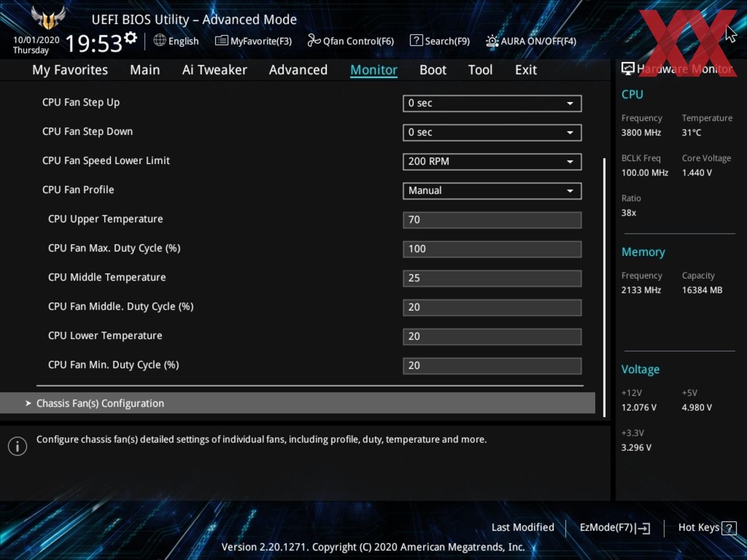The width and height of the screenshot is (747, 560).
Task: Click the globe language icon
Action: pyautogui.click(x=159, y=40)
